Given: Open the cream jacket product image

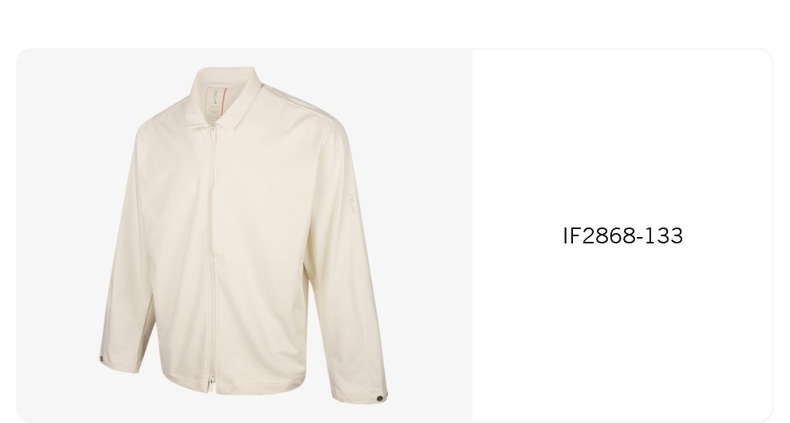Looking at the screenshot, I should tap(244, 235).
